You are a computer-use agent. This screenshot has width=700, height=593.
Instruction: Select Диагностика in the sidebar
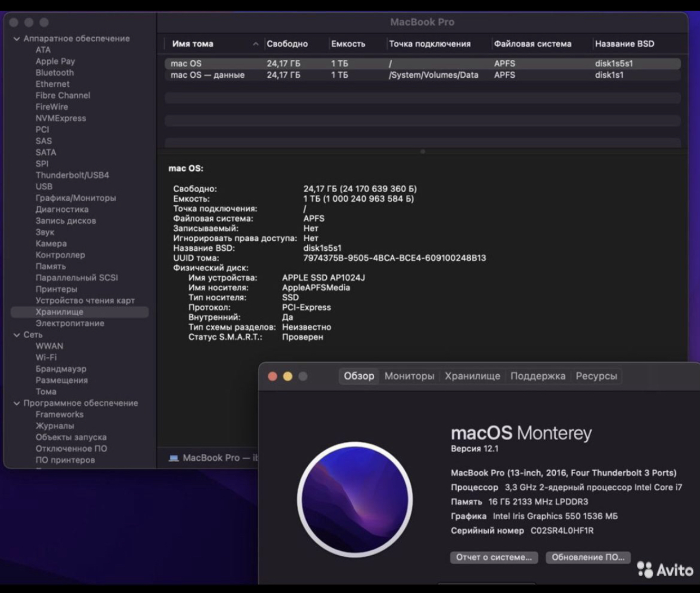[62, 209]
